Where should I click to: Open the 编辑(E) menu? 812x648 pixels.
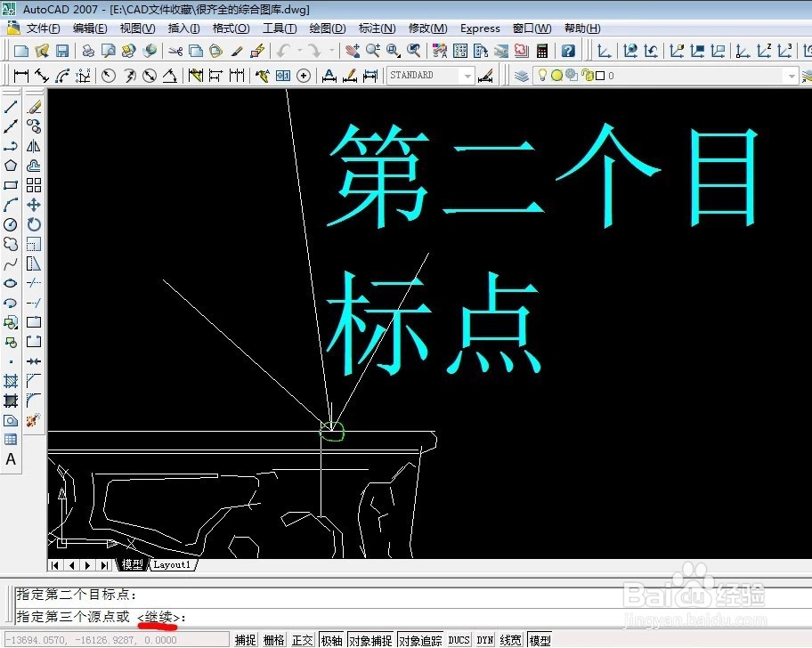[x=90, y=28]
